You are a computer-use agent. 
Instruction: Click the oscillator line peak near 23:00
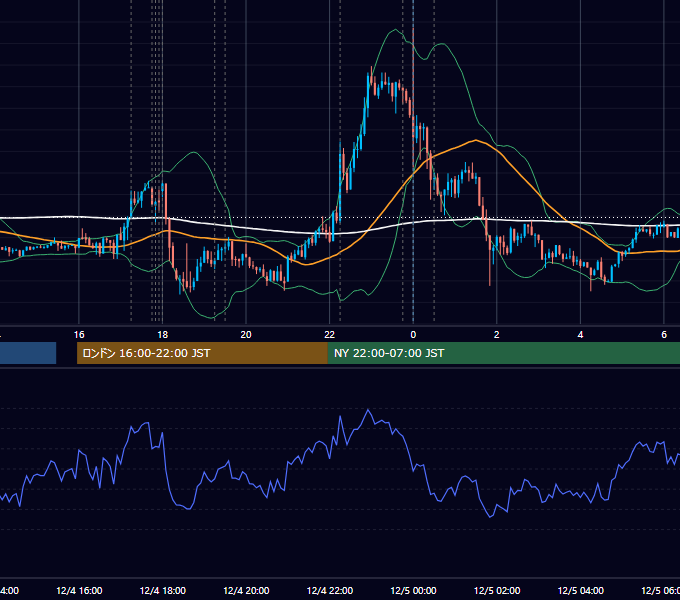pyautogui.click(x=368, y=410)
